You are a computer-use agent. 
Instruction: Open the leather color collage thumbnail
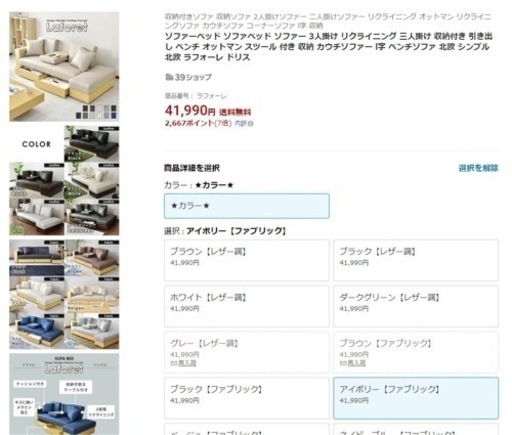pyautogui.click(x=64, y=181)
